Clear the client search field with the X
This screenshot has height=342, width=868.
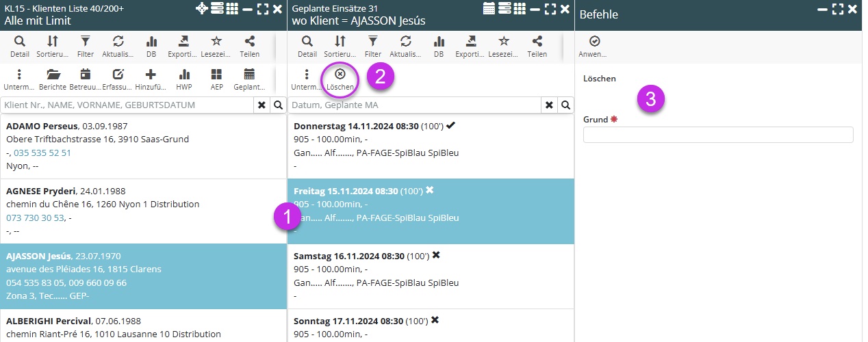(x=261, y=105)
